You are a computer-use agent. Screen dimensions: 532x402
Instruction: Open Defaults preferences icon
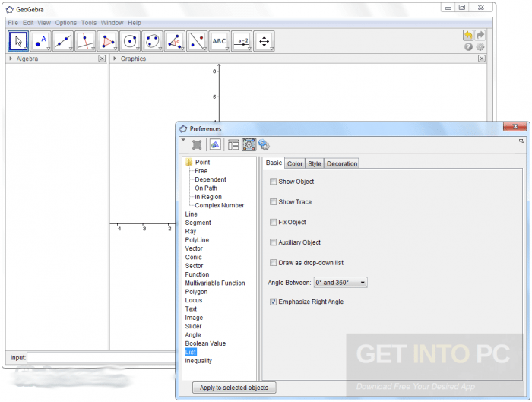[249, 144]
